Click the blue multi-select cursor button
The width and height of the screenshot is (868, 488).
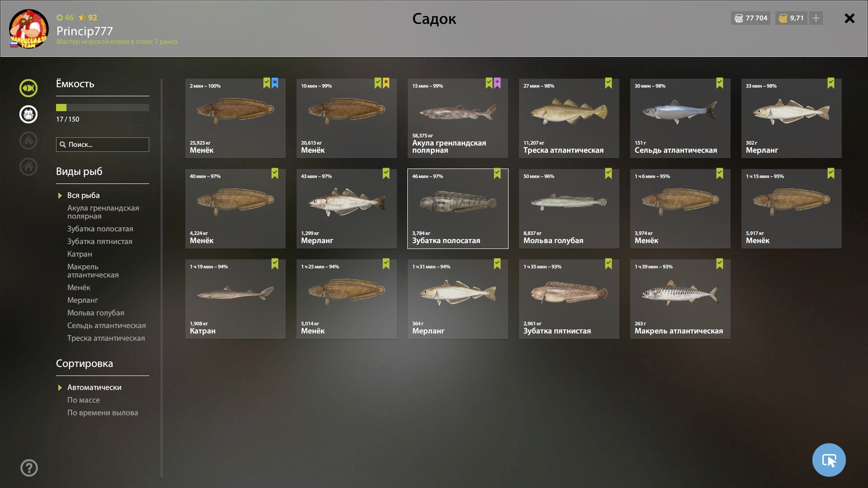coord(829,460)
